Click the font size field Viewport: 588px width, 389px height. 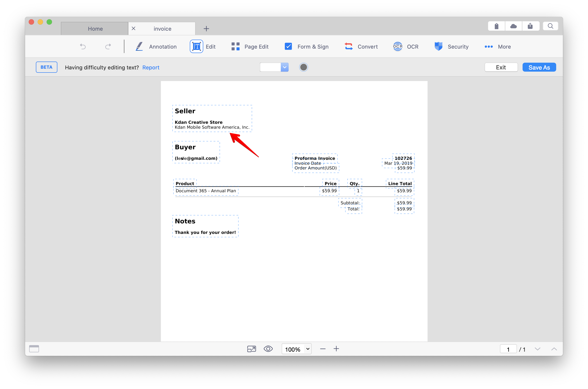tap(270, 67)
